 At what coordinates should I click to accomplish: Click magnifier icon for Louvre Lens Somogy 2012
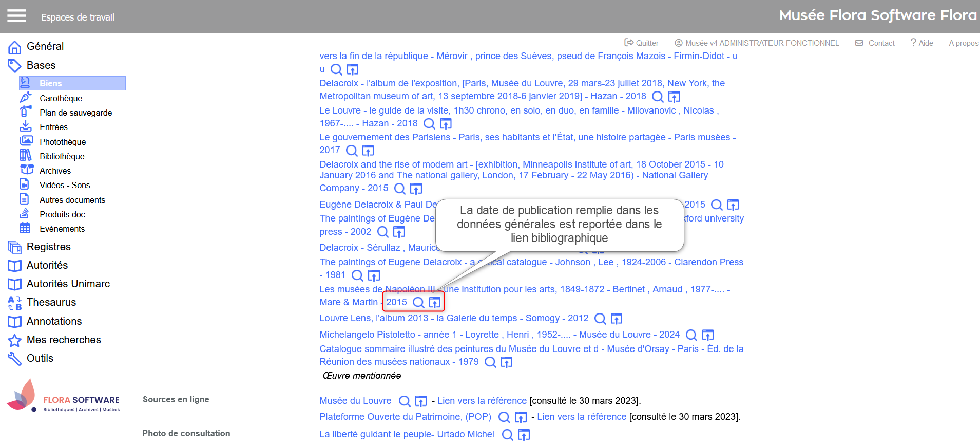(600, 319)
